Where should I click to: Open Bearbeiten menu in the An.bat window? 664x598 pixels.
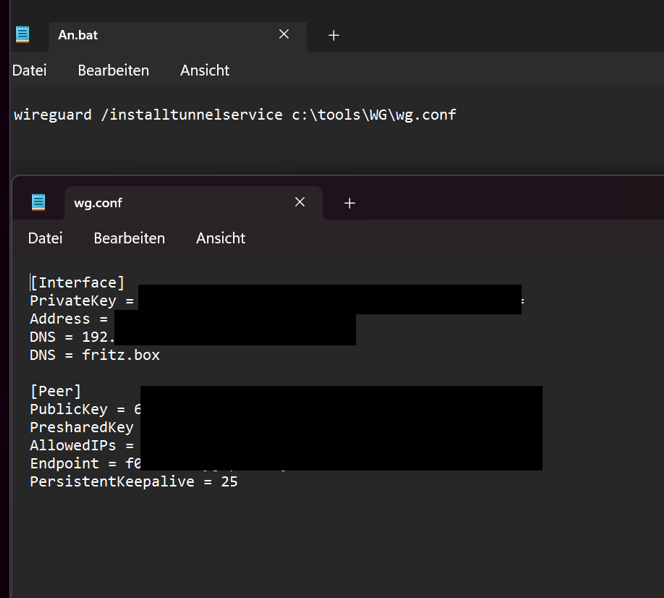tap(113, 71)
